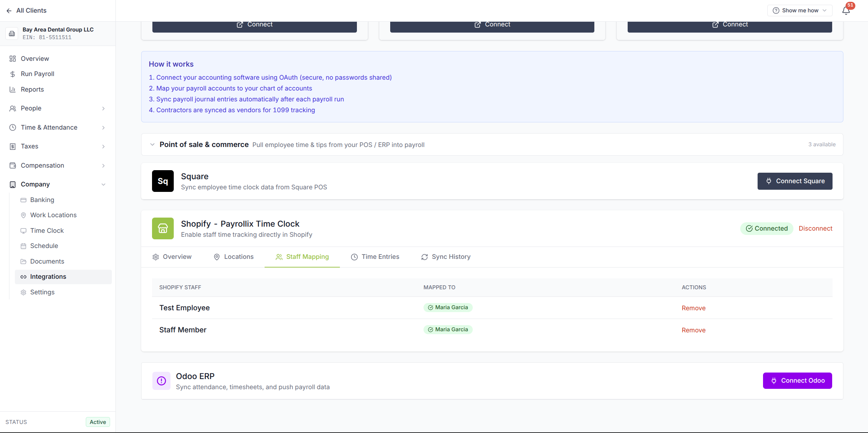Image resolution: width=868 pixels, height=433 pixels.
Task: Open the notifications bell
Action: (846, 10)
